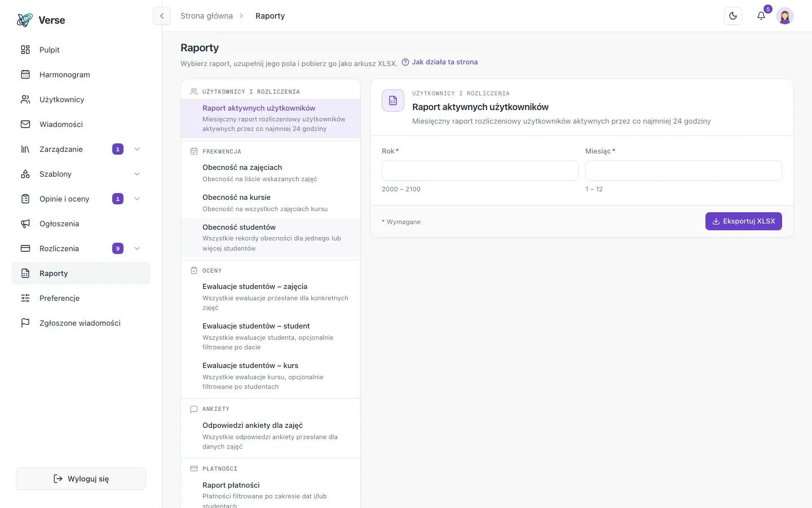Select Obecność studentów report
The image size is (812, 508).
271,238
